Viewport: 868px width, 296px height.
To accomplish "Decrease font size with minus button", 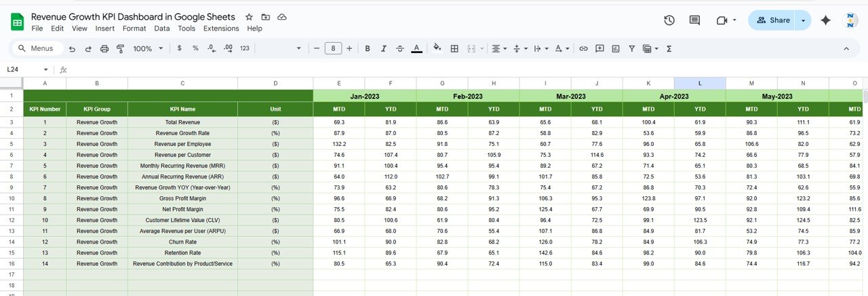I will tap(316, 49).
